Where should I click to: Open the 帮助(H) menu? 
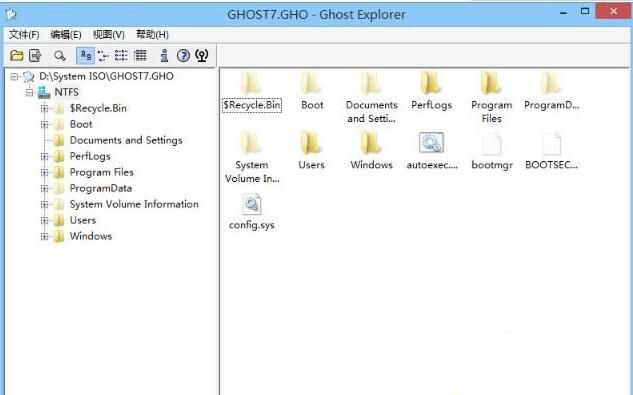(x=152, y=35)
